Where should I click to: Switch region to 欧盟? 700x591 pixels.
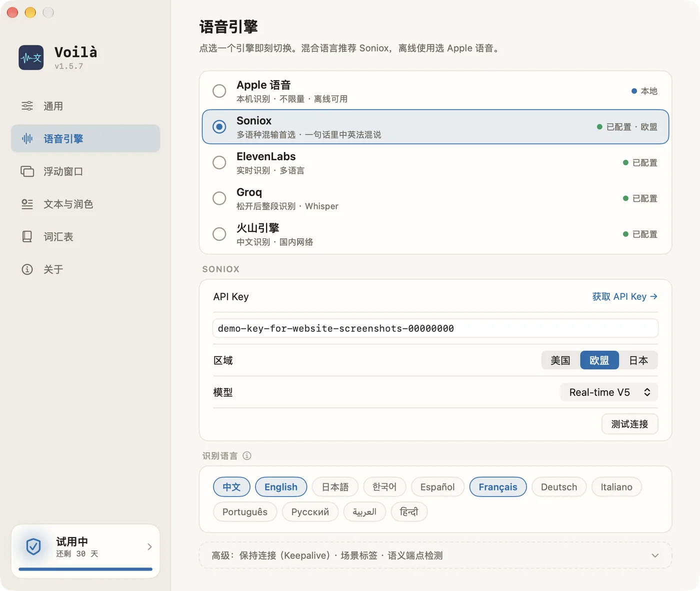[599, 360]
